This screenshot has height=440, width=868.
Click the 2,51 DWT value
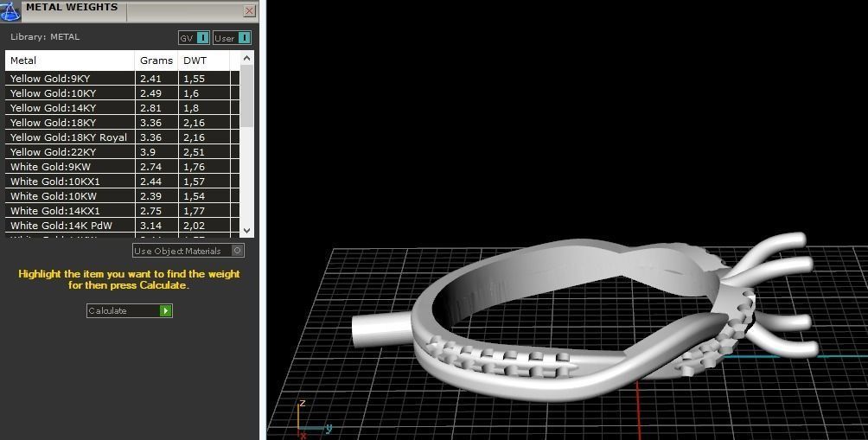[x=195, y=151]
